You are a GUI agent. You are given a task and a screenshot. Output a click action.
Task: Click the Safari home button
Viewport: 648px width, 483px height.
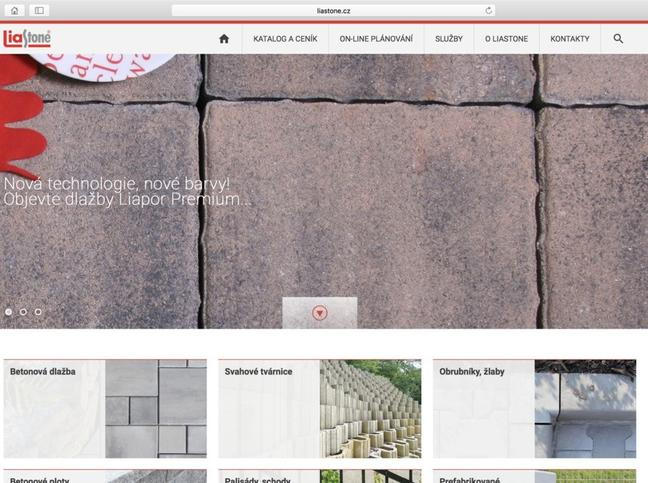15,10
